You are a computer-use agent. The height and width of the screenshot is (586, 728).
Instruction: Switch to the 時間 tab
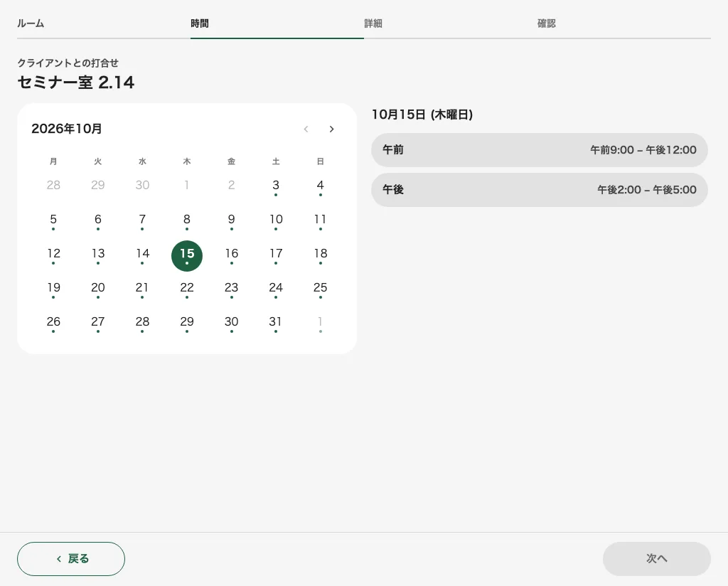(277, 23)
